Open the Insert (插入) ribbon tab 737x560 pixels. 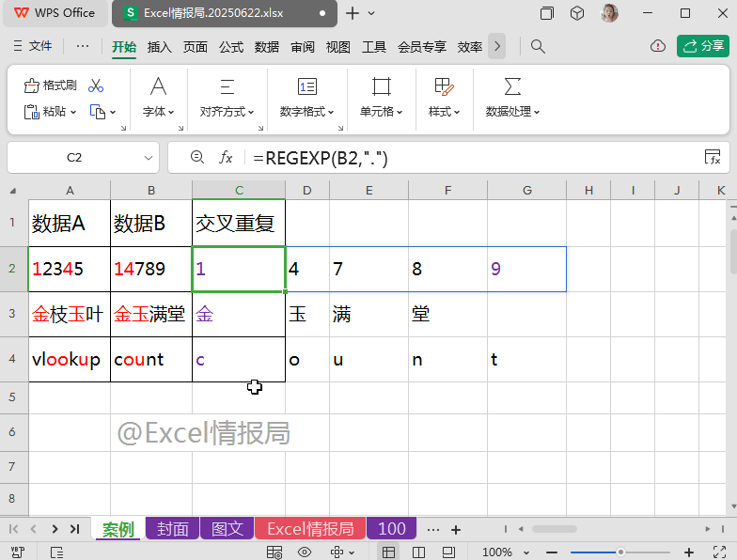160,47
